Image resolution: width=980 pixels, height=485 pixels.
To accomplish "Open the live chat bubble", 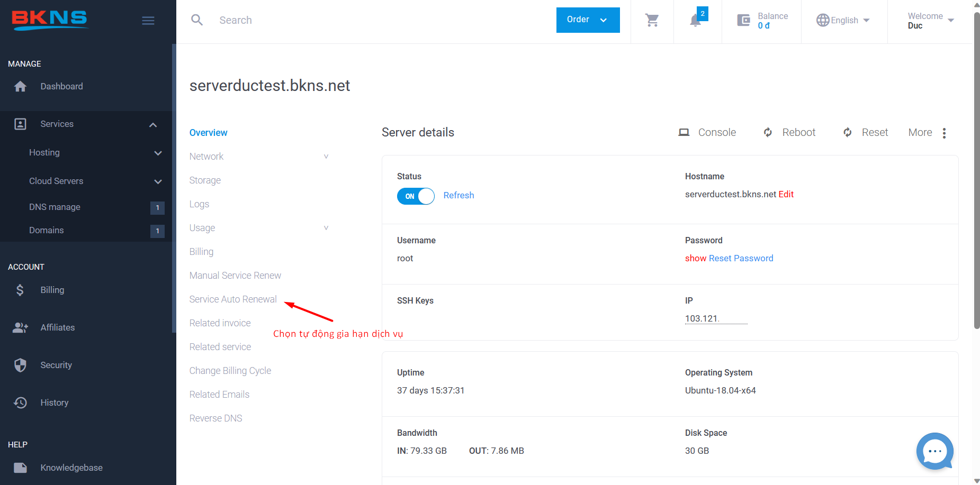I will 935,451.
